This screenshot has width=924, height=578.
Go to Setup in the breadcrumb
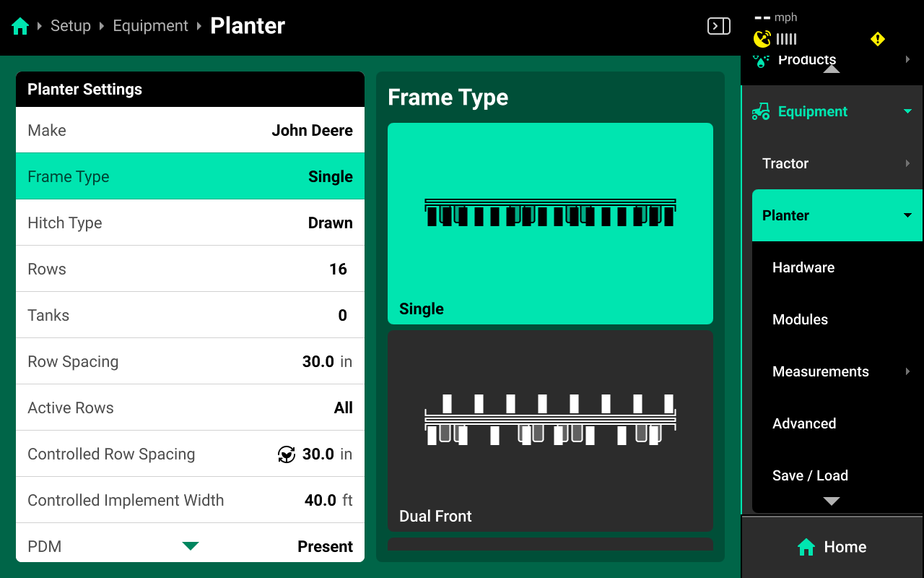(x=71, y=27)
